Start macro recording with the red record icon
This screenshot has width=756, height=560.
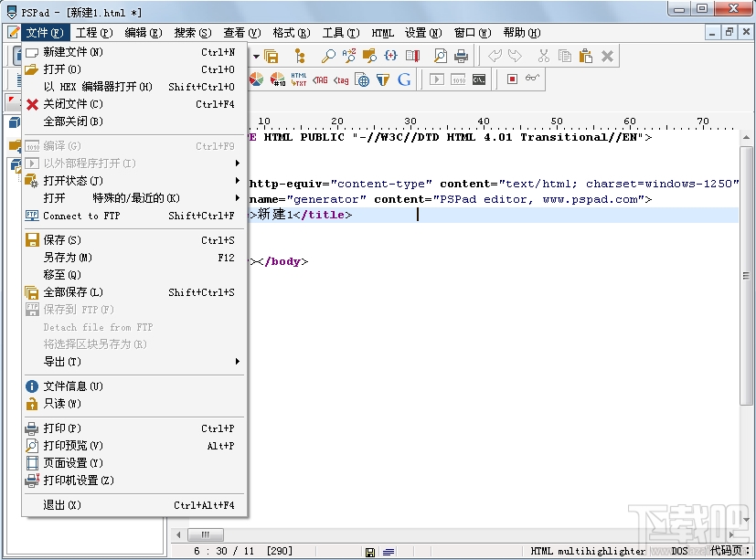tap(513, 79)
